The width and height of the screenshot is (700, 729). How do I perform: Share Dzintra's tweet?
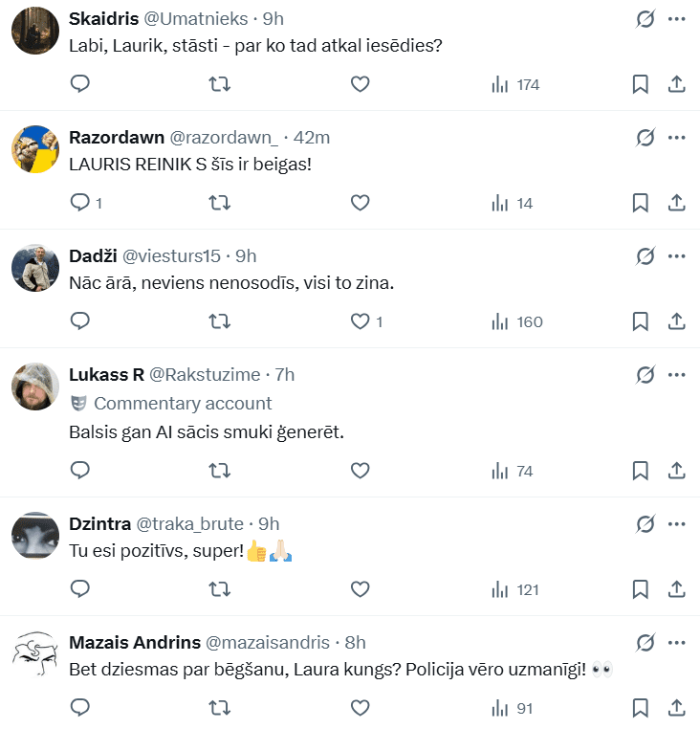click(x=676, y=589)
